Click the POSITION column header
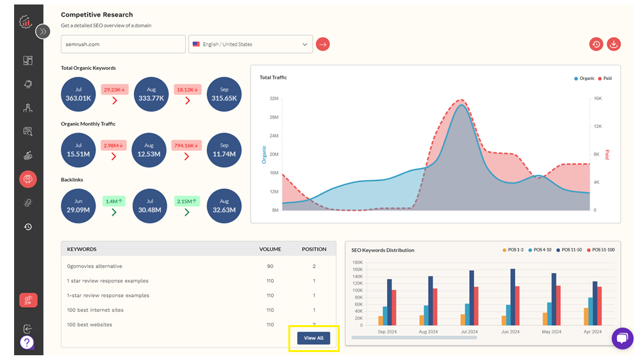This screenshot has width=644, height=361. tap(314, 249)
